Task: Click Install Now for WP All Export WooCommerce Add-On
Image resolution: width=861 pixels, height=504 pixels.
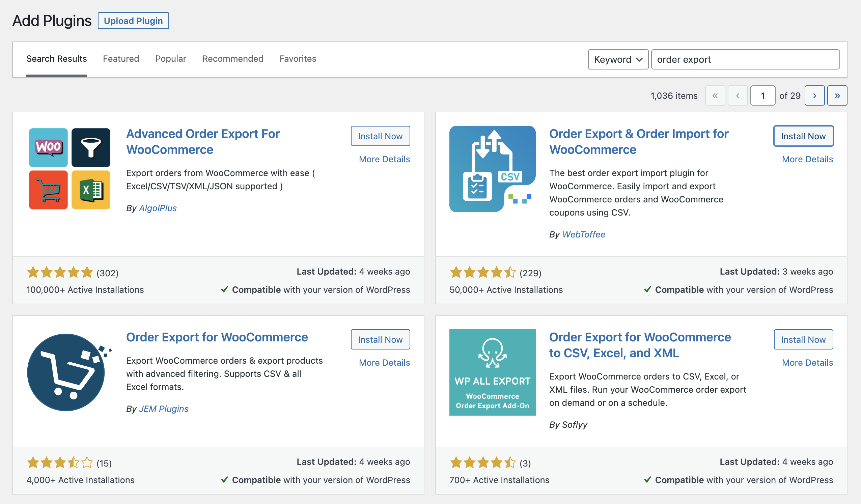Action: (x=803, y=339)
